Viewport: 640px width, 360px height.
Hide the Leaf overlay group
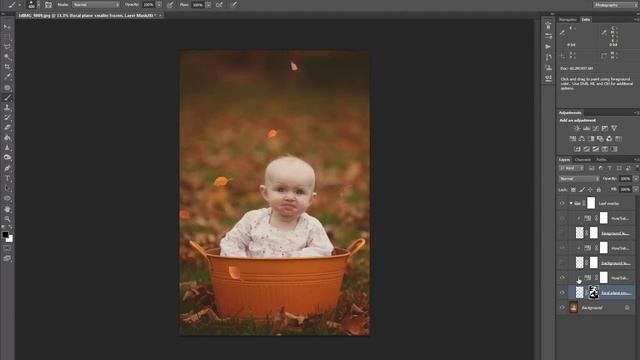coord(562,203)
